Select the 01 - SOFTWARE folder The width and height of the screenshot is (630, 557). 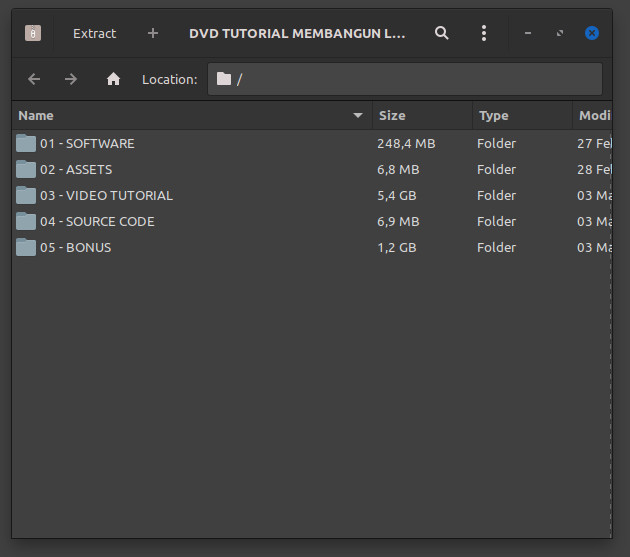pos(87,143)
